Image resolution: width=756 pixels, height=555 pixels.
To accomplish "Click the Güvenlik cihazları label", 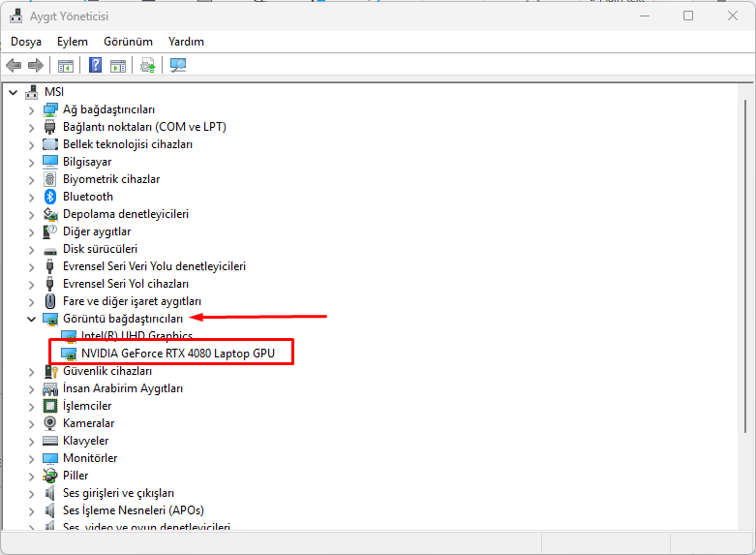I will pyautogui.click(x=107, y=371).
